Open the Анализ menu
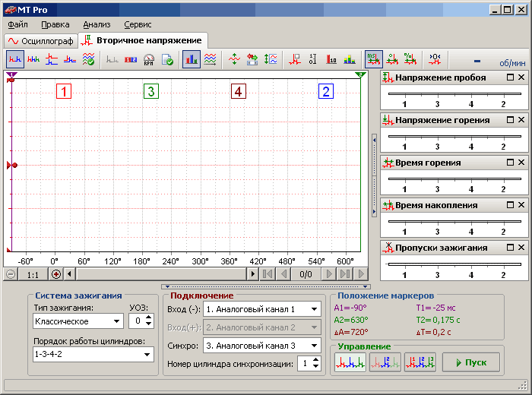Screen dimensions: 532x395 97,24
